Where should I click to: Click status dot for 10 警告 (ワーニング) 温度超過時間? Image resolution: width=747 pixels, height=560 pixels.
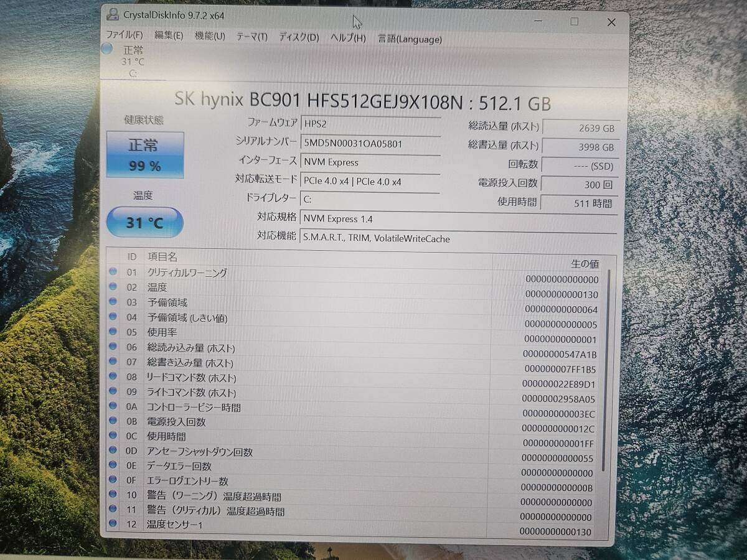(x=113, y=494)
